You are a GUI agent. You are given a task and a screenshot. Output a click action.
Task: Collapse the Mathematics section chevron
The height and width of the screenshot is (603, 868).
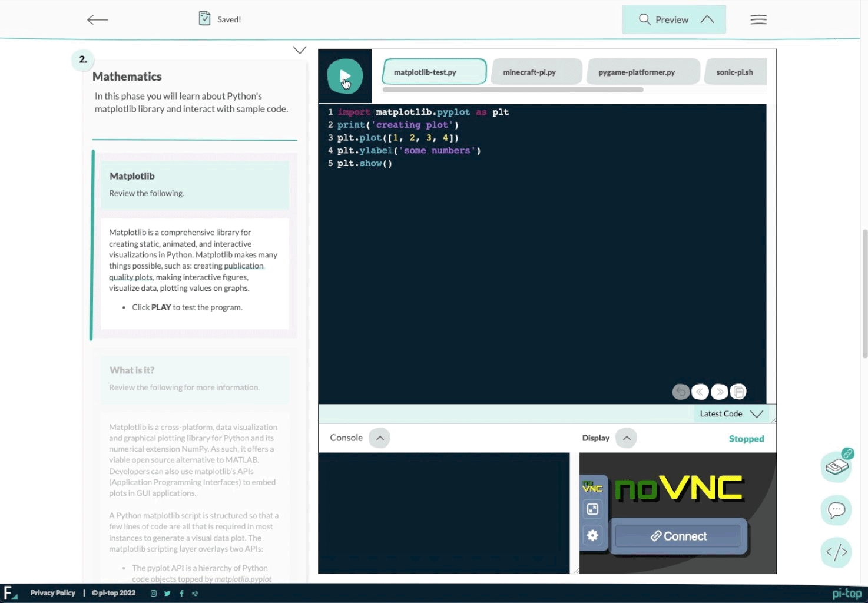300,50
